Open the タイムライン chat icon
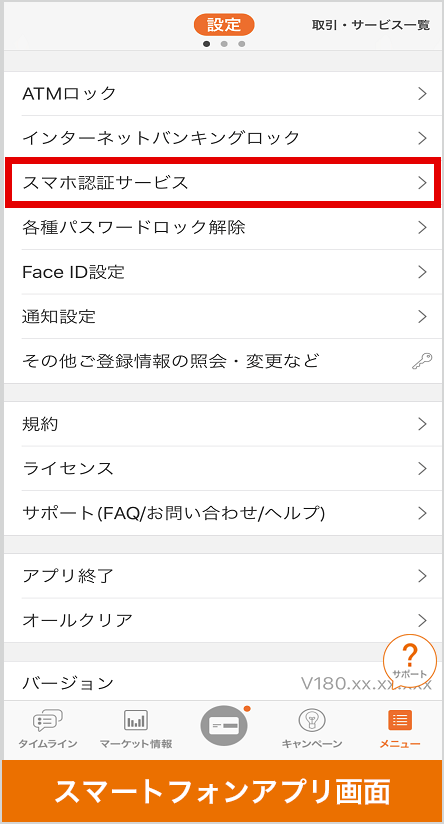 [48, 721]
